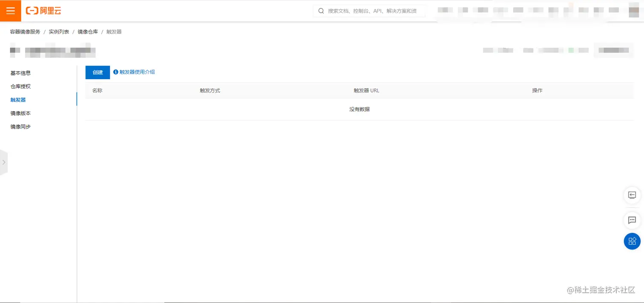
Task: Open 镜像同步 in the sidebar
Action: [20, 127]
